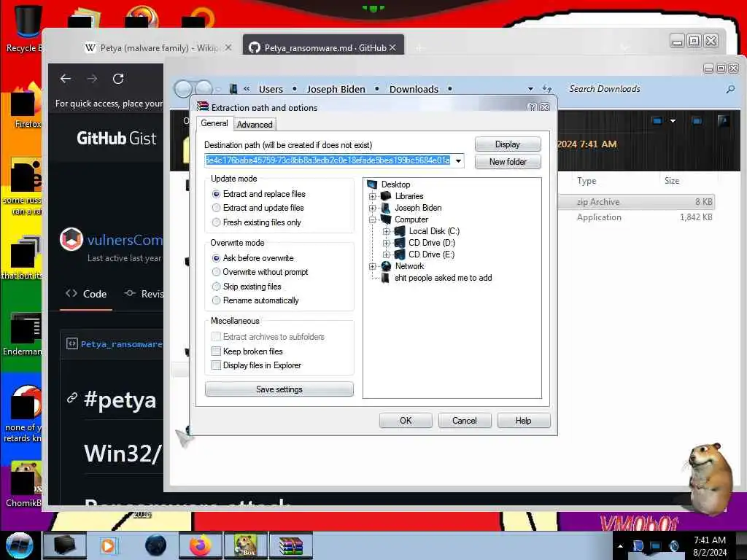Select Rename automatically option
This screenshot has height=560, width=747.
pyautogui.click(x=216, y=300)
